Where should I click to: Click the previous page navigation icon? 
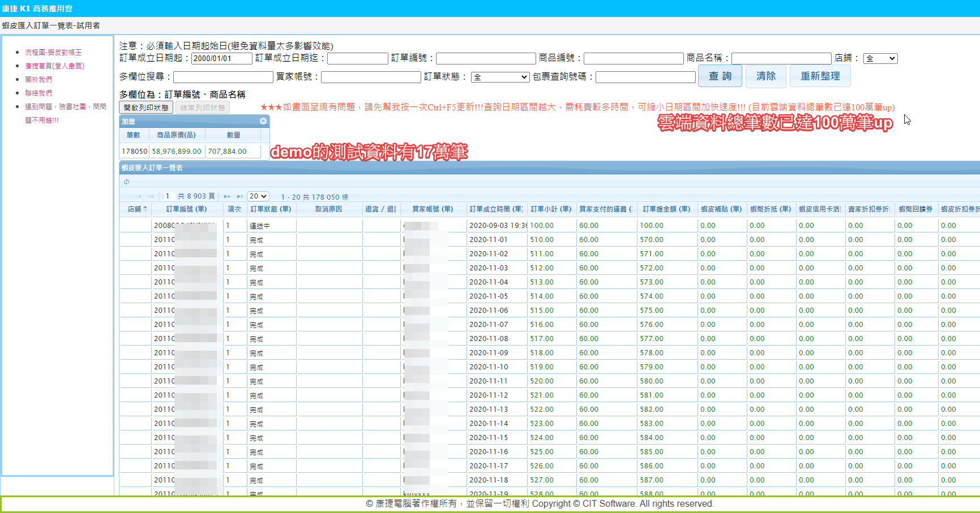point(151,196)
